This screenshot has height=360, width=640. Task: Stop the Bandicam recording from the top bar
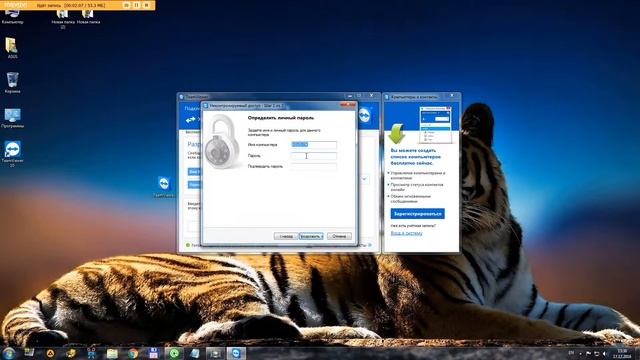pyautogui.click(x=146, y=5)
